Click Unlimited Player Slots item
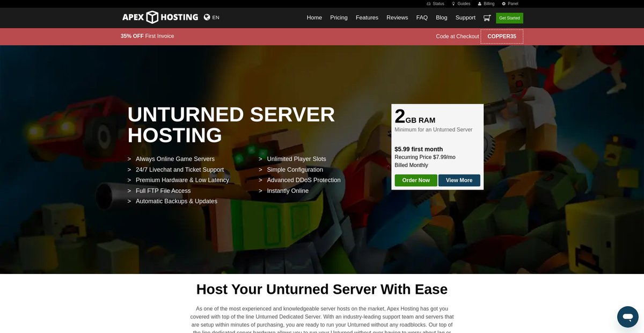Viewport: 644px width, 333px height. [x=296, y=159]
